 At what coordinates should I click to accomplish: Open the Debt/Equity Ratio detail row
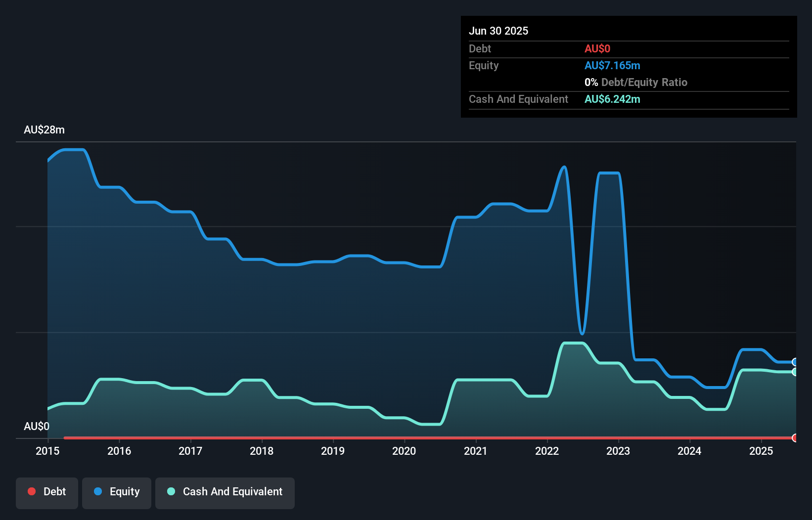pyautogui.click(x=636, y=82)
